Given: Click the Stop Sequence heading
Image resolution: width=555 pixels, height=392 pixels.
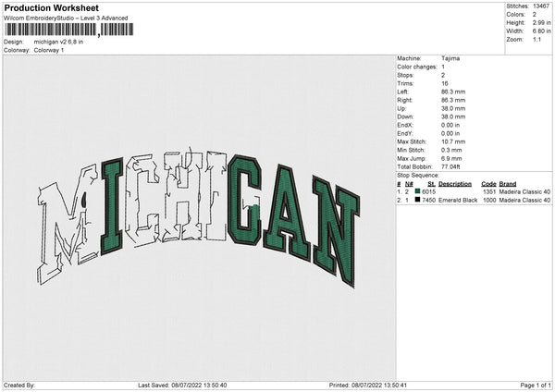Looking at the screenshot, I should (x=418, y=176).
